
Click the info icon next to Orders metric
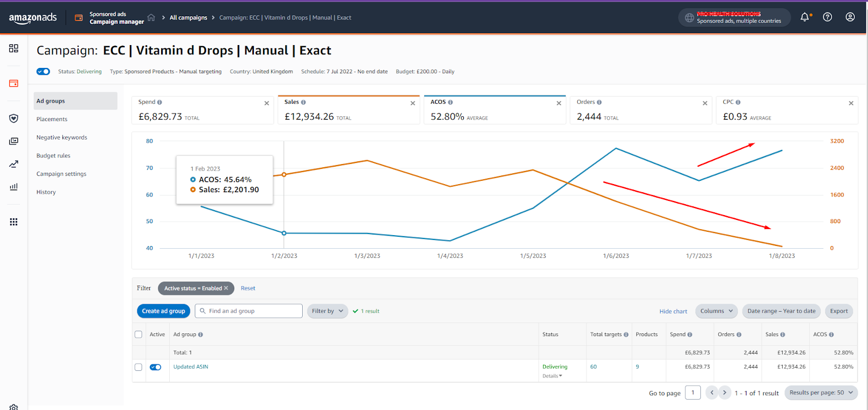click(599, 102)
